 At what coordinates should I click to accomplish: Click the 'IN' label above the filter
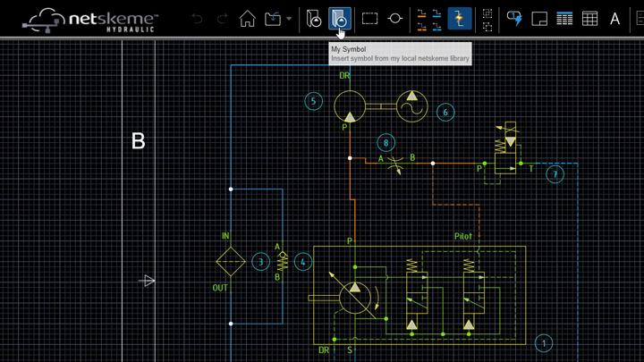pyautogui.click(x=225, y=236)
